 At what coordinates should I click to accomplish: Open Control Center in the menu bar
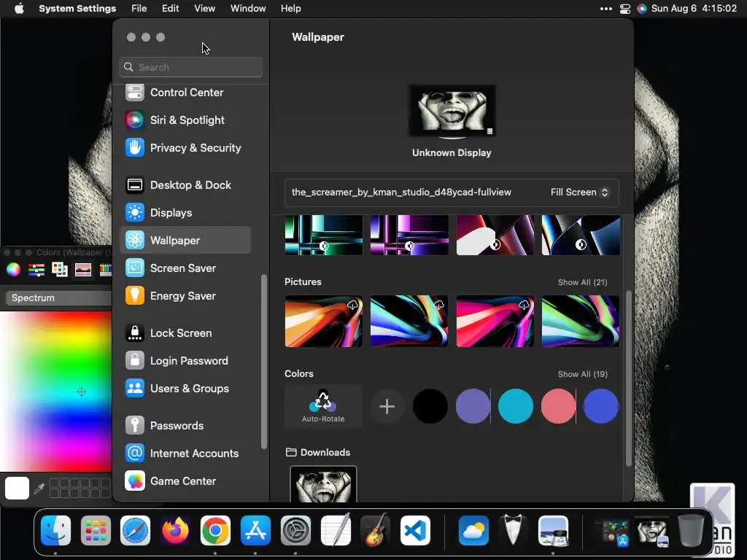[x=625, y=9]
